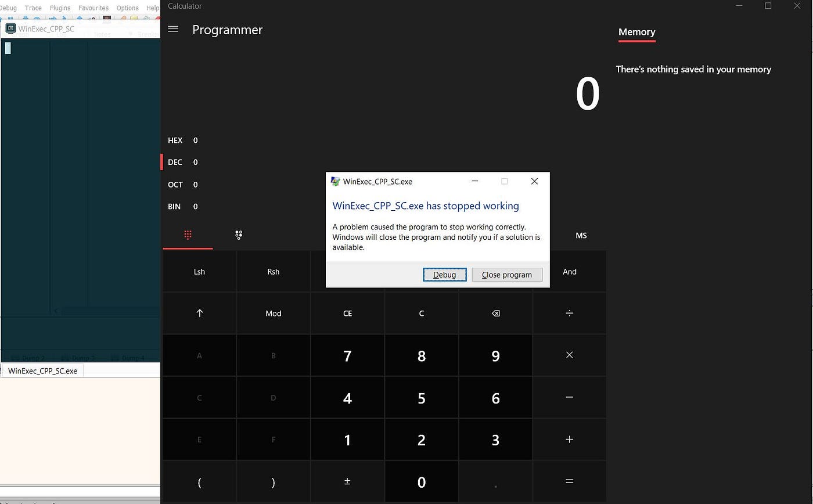Image resolution: width=813 pixels, height=504 pixels.
Task: Click digit 5 key
Action: click(x=422, y=397)
